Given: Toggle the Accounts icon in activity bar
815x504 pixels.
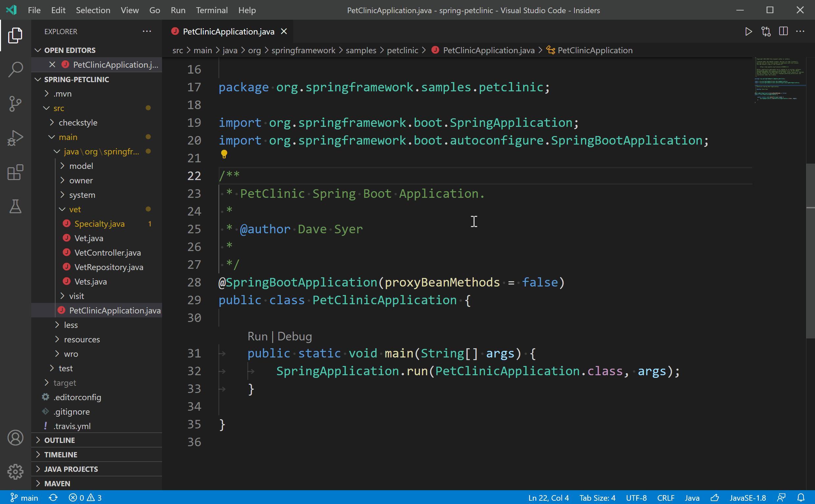Looking at the screenshot, I should [15, 438].
